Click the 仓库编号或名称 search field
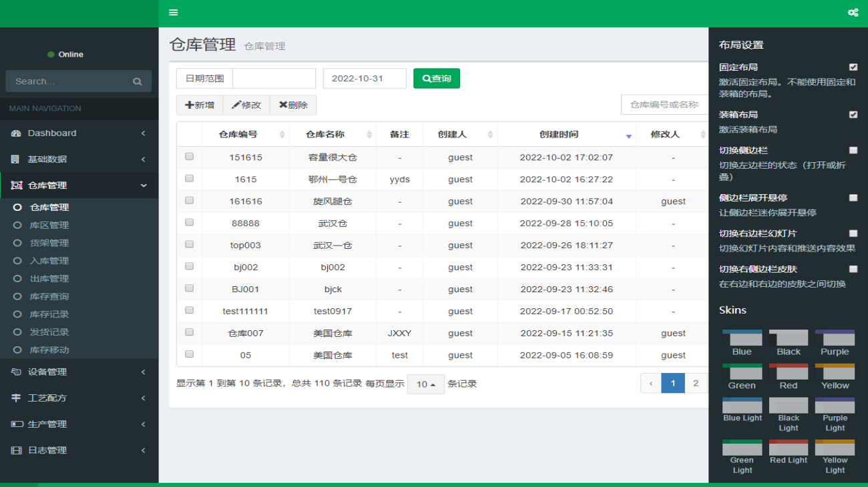 coord(664,105)
